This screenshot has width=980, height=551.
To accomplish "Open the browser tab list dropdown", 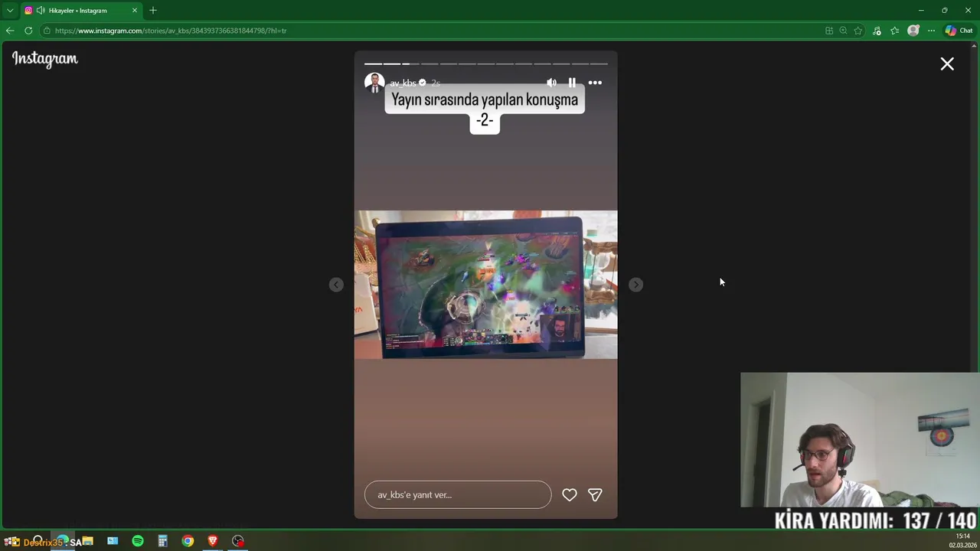I will [x=10, y=11].
